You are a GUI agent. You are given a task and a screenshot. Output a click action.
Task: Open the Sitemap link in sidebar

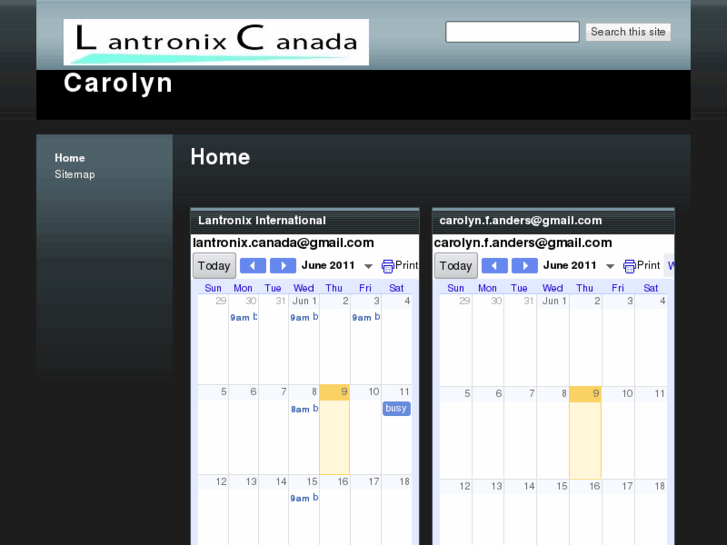pos(75,174)
